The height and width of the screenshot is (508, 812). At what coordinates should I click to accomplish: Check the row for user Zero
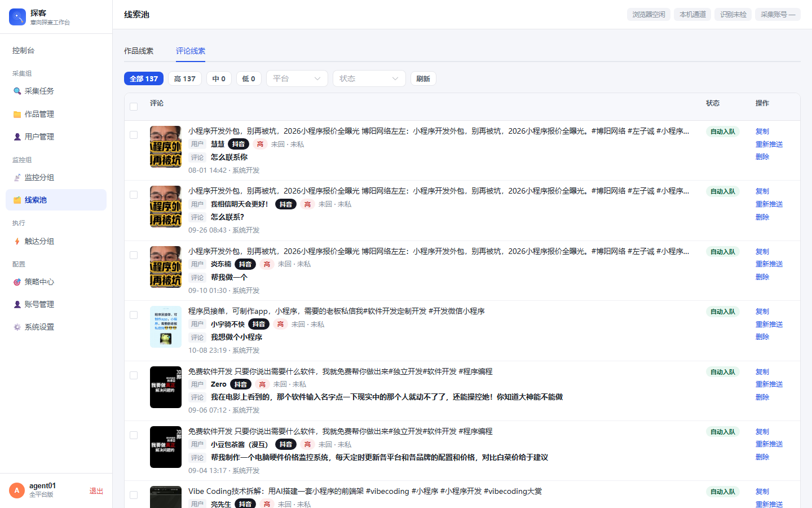pos(134,375)
